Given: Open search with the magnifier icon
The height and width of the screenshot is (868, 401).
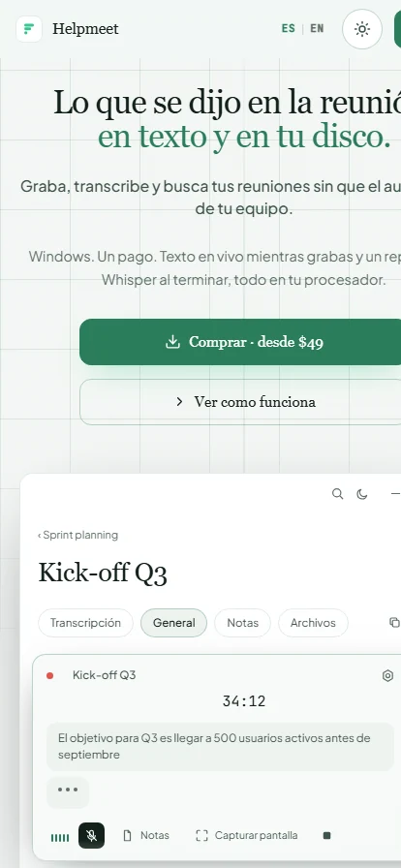Looking at the screenshot, I should (x=337, y=494).
